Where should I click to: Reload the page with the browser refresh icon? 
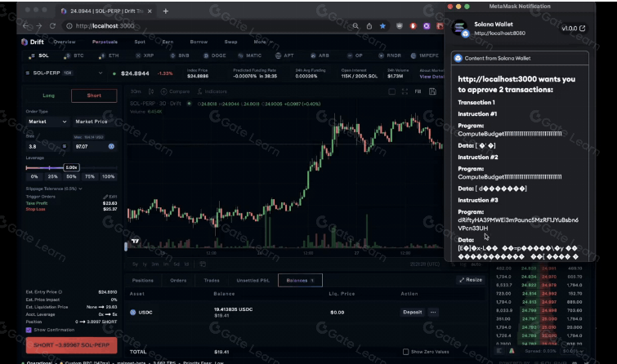coord(53,26)
